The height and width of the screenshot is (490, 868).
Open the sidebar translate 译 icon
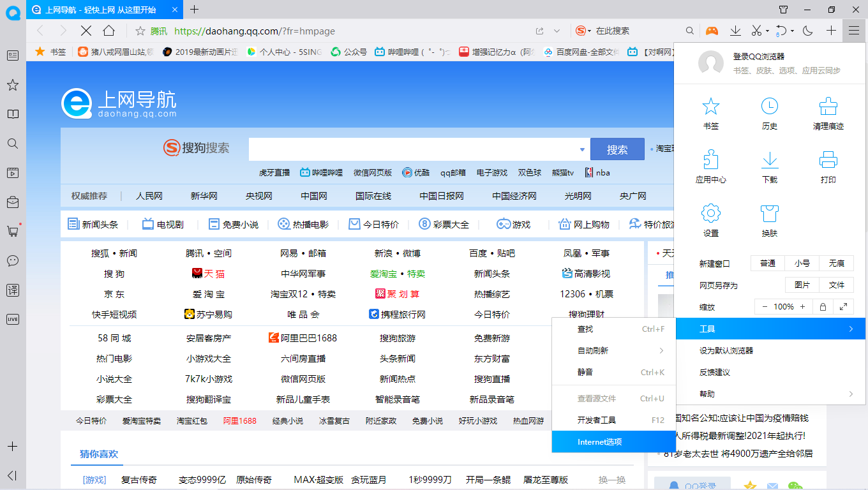[x=13, y=290]
